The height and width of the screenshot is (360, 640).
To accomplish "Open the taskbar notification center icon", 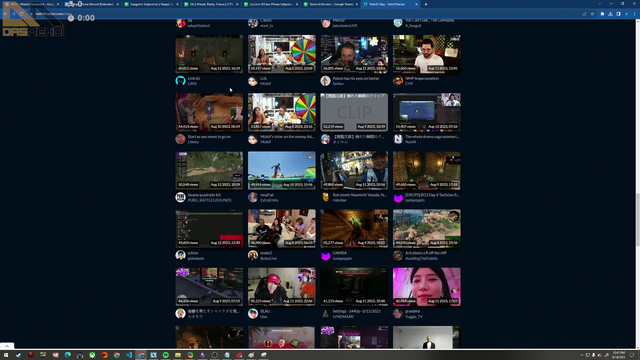I will point(631,355).
